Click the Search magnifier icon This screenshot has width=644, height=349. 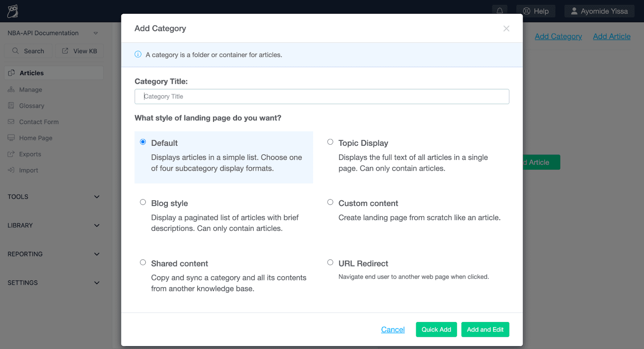coord(16,51)
